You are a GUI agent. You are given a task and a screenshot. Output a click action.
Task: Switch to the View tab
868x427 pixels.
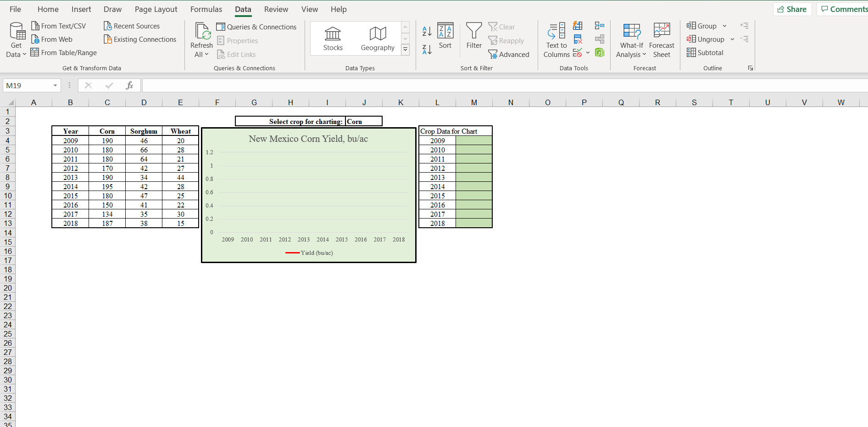coord(310,9)
